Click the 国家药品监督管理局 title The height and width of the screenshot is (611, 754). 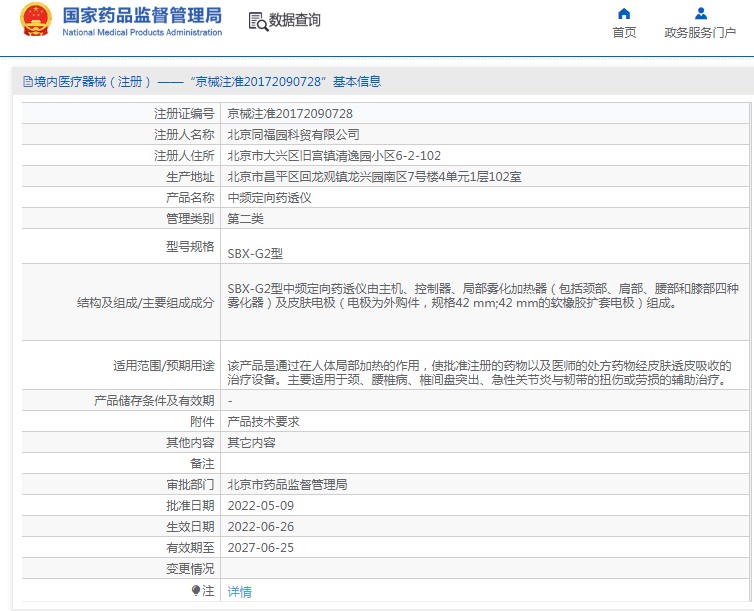(x=142, y=15)
